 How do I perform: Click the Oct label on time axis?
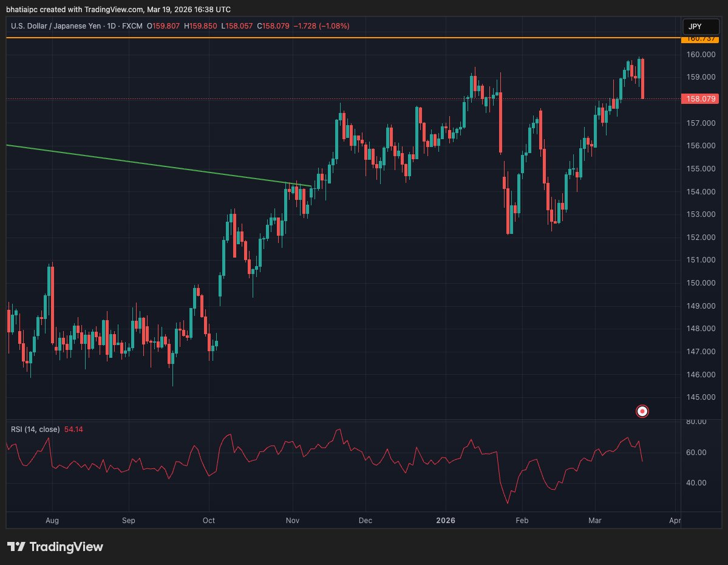[209, 521]
